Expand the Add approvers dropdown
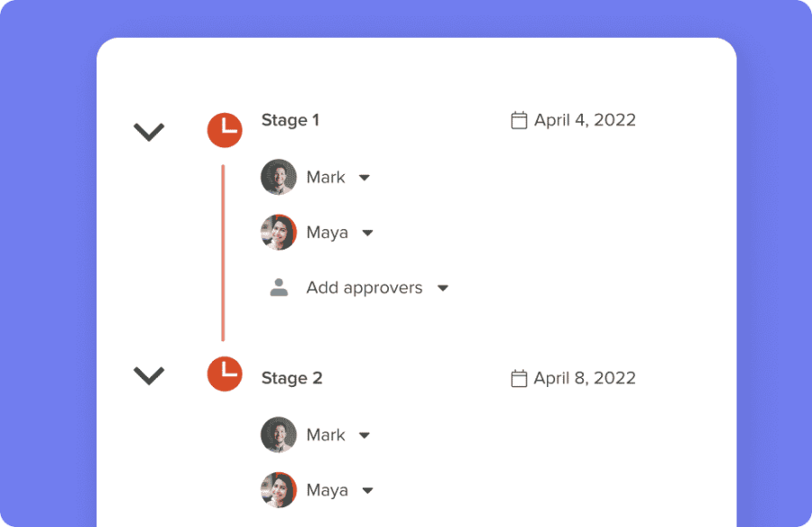 tap(443, 287)
